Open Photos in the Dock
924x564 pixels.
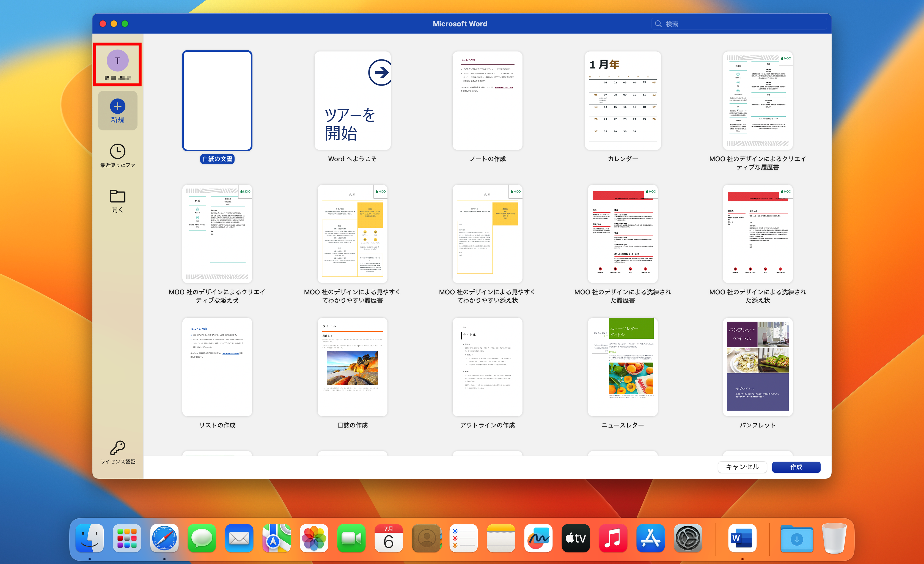[314, 538]
